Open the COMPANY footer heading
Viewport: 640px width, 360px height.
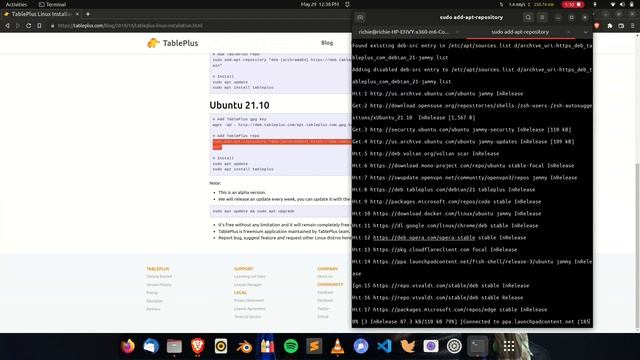coord(327,269)
